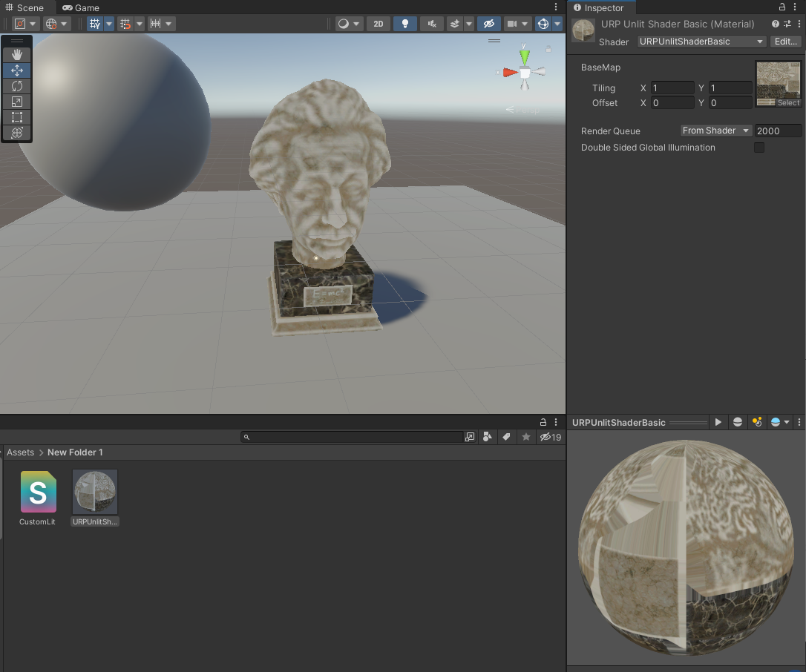Toggle grid visibility in Scene view
Screen dimensions: 806x672
[x=95, y=24]
